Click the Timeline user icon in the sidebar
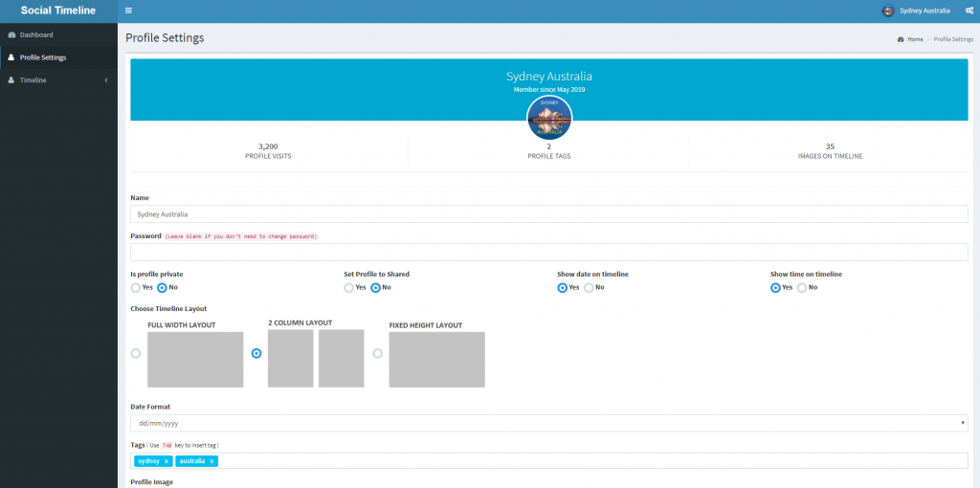This screenshot has height=488, width=980. [x=11, y=80]
